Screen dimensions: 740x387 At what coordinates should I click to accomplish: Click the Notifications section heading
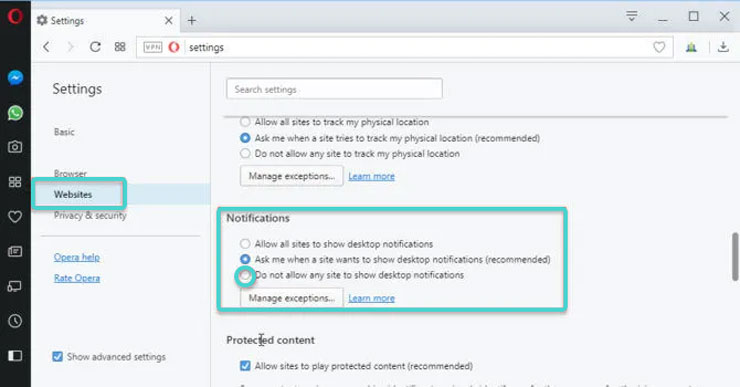258,218
